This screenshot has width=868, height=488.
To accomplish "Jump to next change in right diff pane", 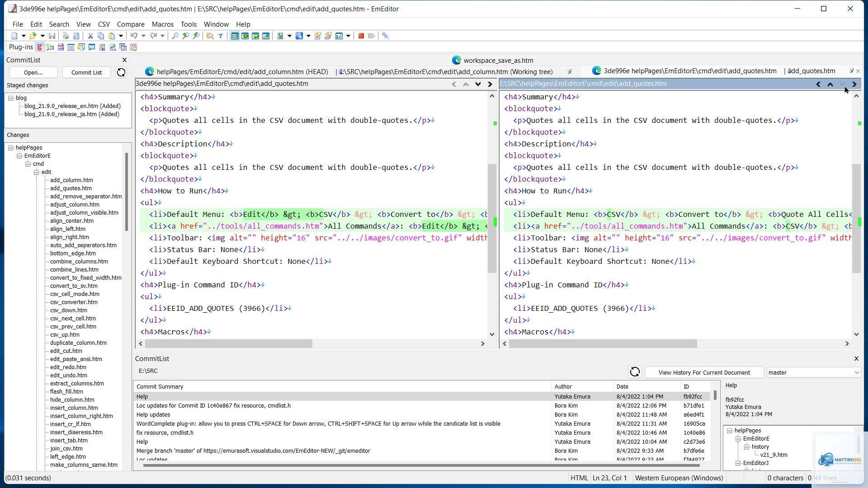I will [842, 84].
